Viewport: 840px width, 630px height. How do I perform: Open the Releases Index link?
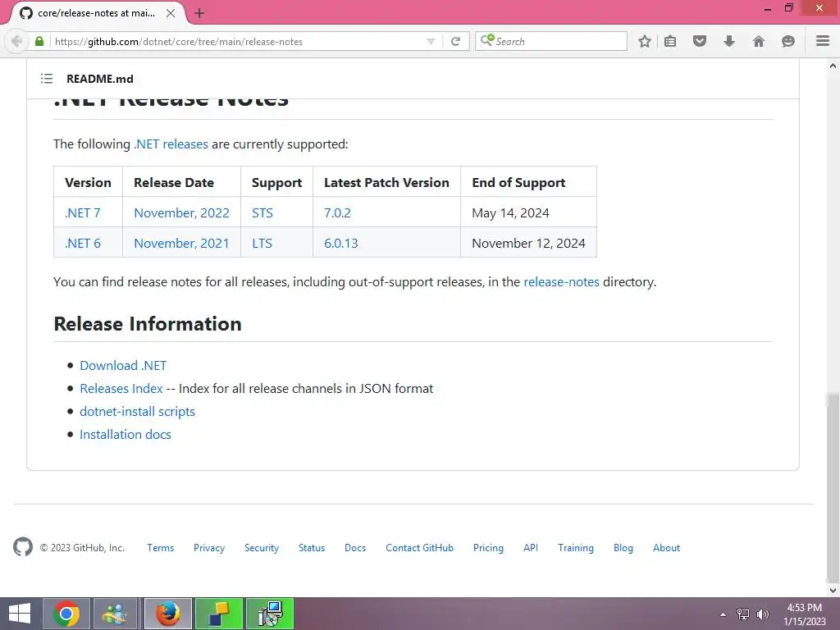tap(121, 388)
